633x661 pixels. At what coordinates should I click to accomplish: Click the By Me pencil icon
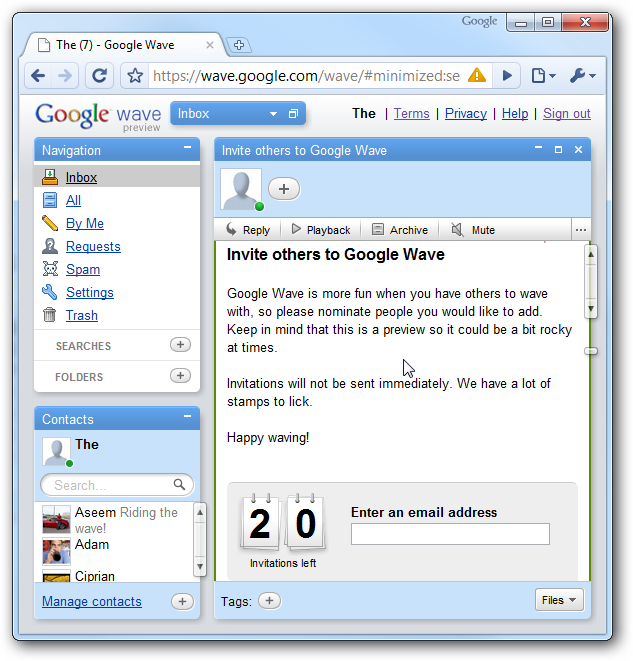(50, 223)
